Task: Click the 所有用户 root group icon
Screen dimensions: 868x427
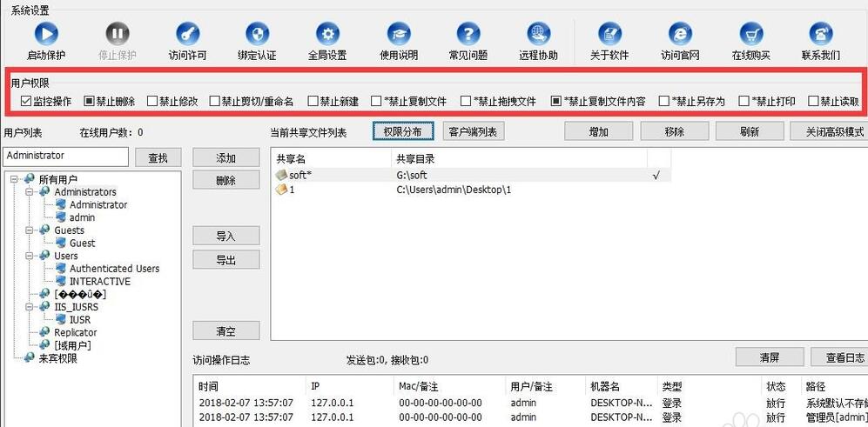Action: point(30,179)
